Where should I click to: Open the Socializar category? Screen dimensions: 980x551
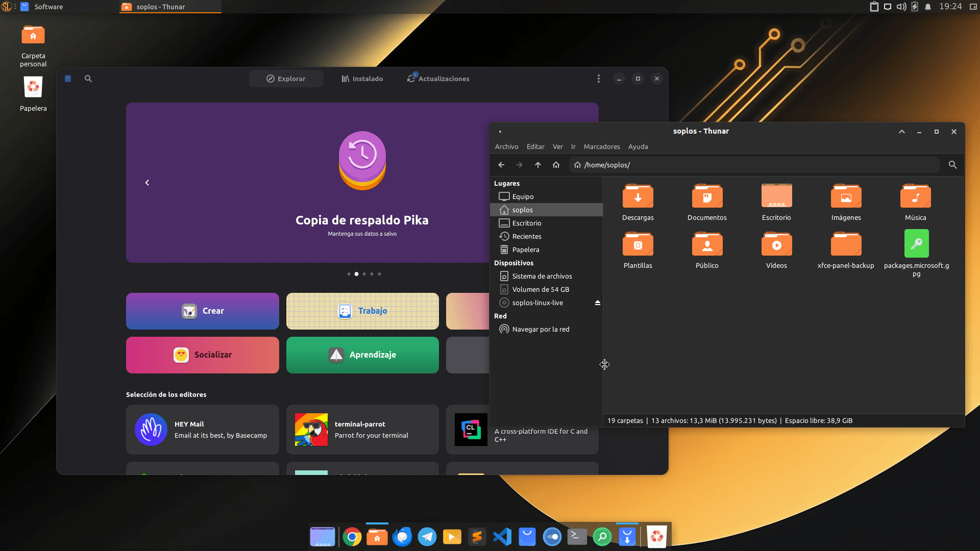click(x=203, y=355)
